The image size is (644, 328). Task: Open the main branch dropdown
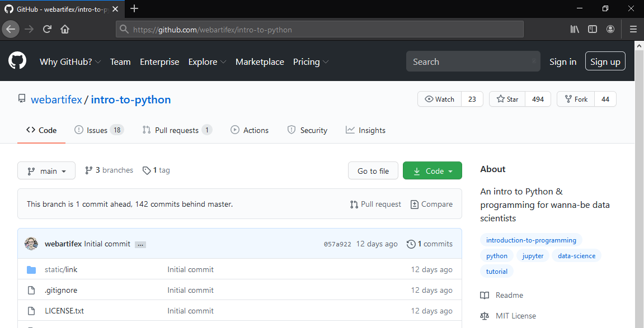tap(46, 171)
